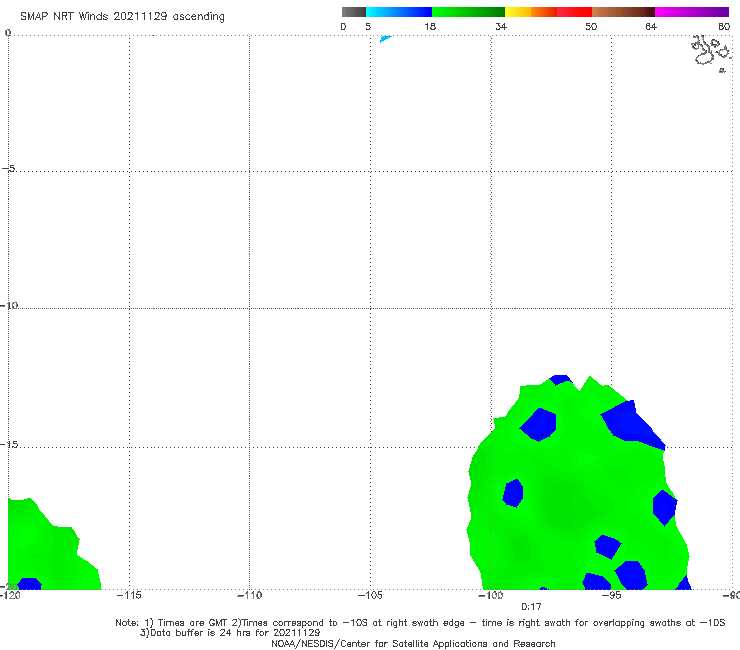Click the longitude label '-115'
740x650 pixels.
(x=129, y=595)
